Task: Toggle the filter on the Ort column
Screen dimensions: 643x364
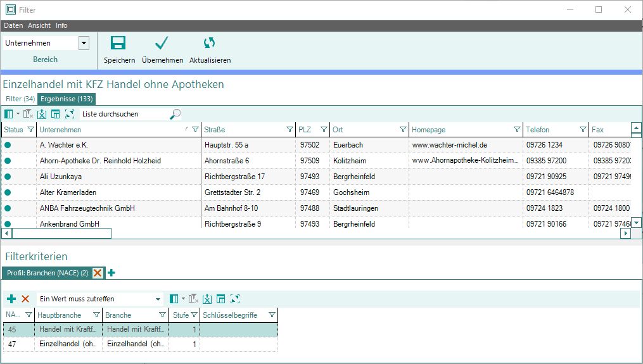Action: pyautogui.click(x=403, y=130)
